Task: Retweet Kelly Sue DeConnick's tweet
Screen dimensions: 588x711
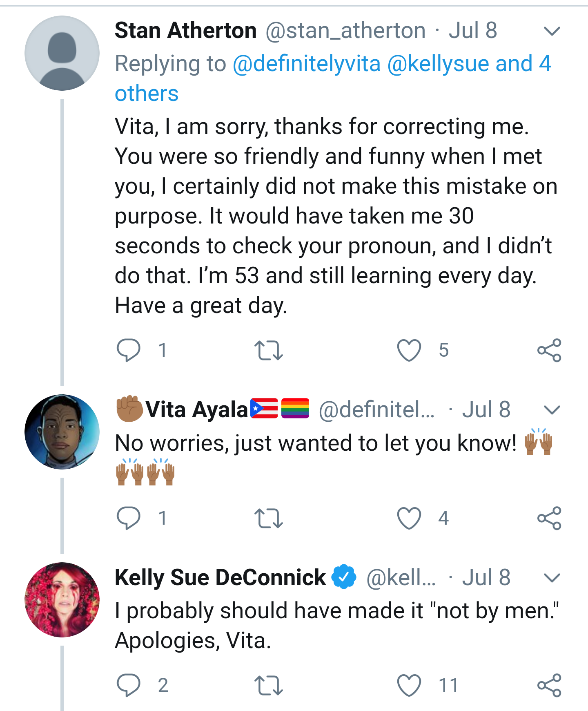Action: 268,686
